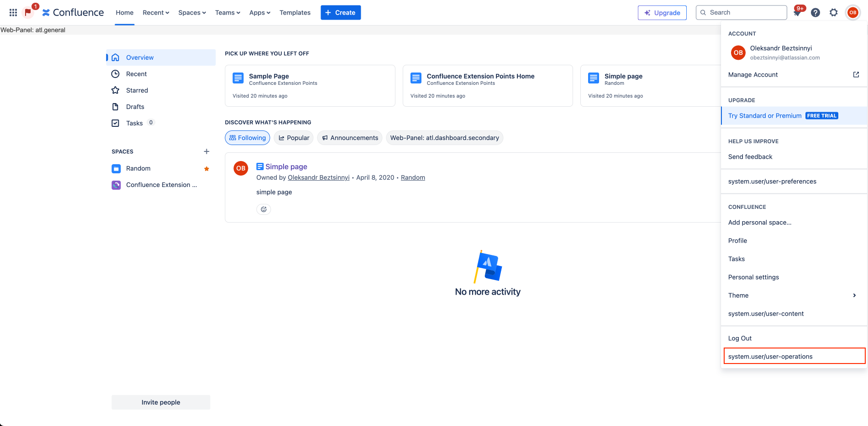Click in the Search field
Viewport: 868px width, 426px height.
(742, 13)
